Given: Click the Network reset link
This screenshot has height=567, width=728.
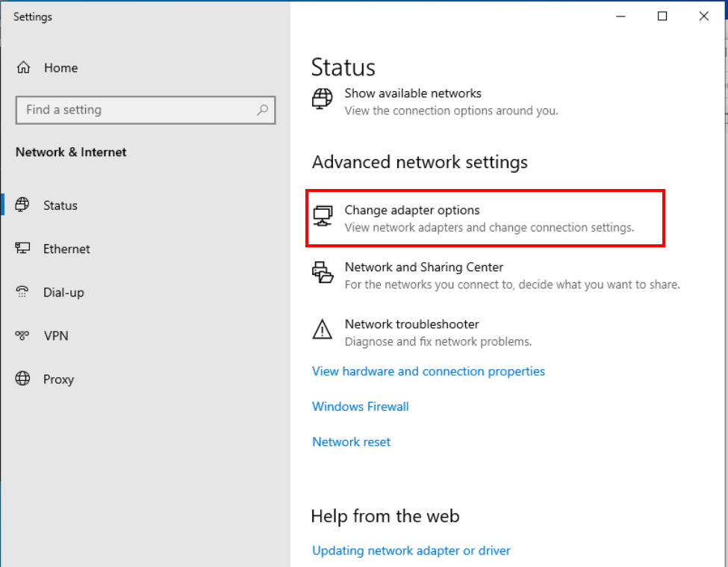Looking at the screenshot, I should coord(352,441).
